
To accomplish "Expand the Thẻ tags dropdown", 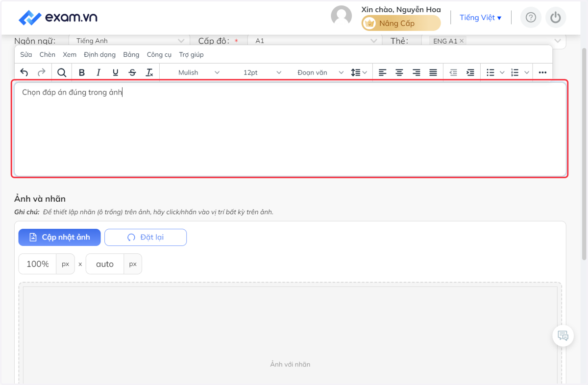I will tap(558, 41).
